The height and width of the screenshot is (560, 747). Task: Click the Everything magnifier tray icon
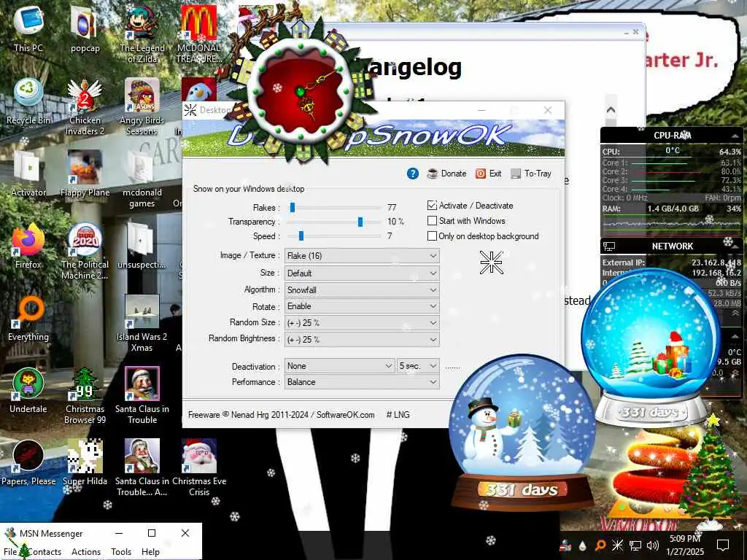tap(600, 545)
